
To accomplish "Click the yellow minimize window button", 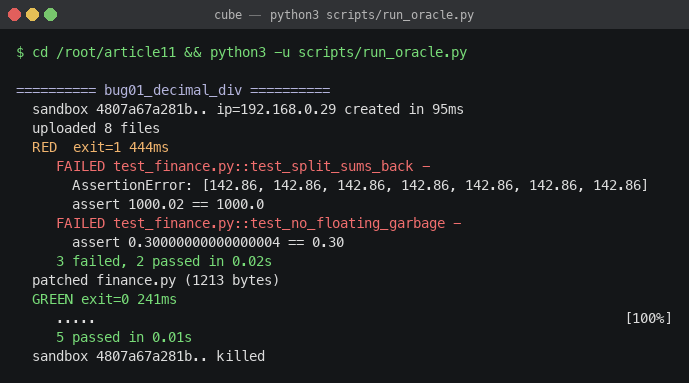I will click(33, 14).
